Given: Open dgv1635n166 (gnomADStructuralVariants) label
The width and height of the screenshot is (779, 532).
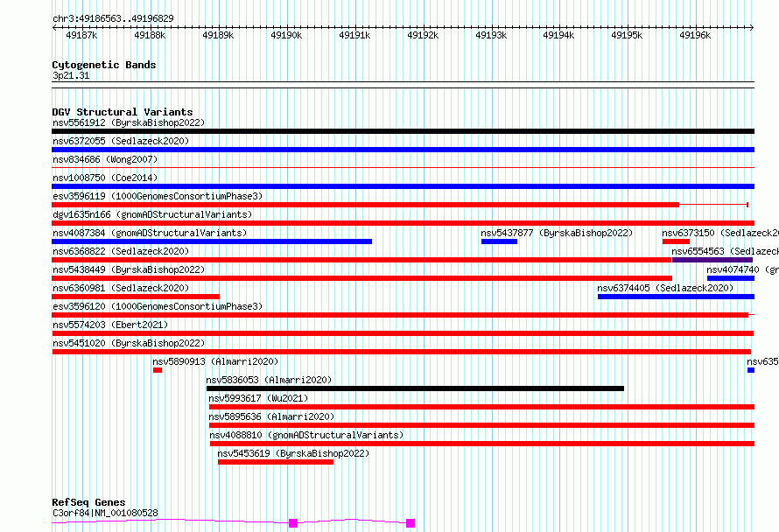Looking at the screenshot, I should pos(152,214).
